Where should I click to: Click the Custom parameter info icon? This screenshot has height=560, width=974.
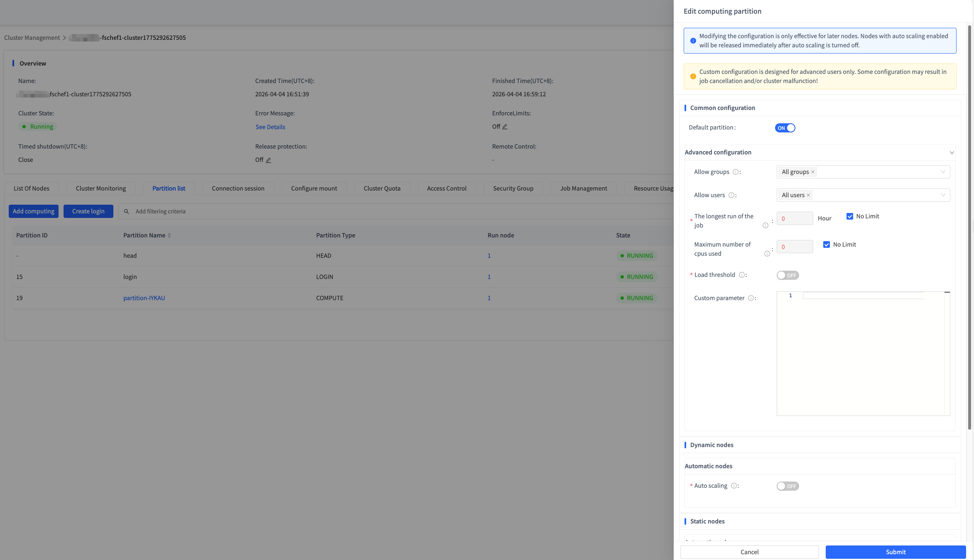click(751, 298)
